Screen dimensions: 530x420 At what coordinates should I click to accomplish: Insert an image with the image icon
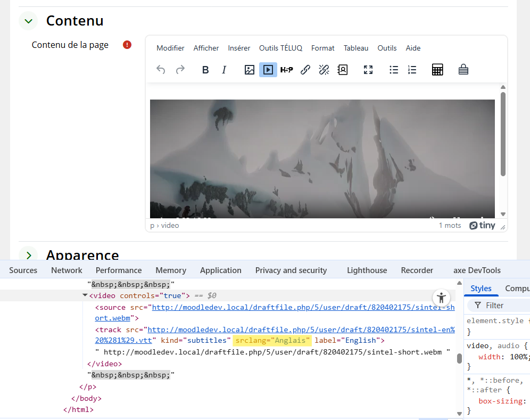click(250, 70)
